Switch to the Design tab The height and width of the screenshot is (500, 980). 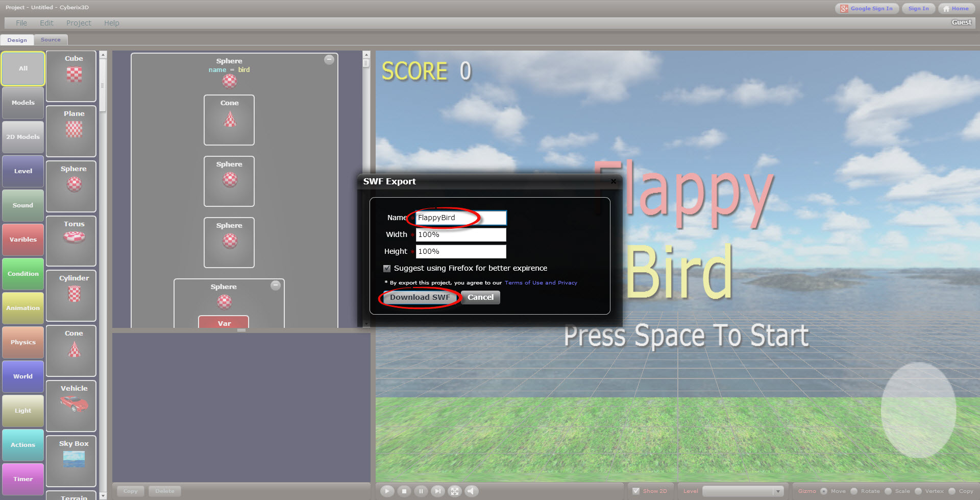17,40
